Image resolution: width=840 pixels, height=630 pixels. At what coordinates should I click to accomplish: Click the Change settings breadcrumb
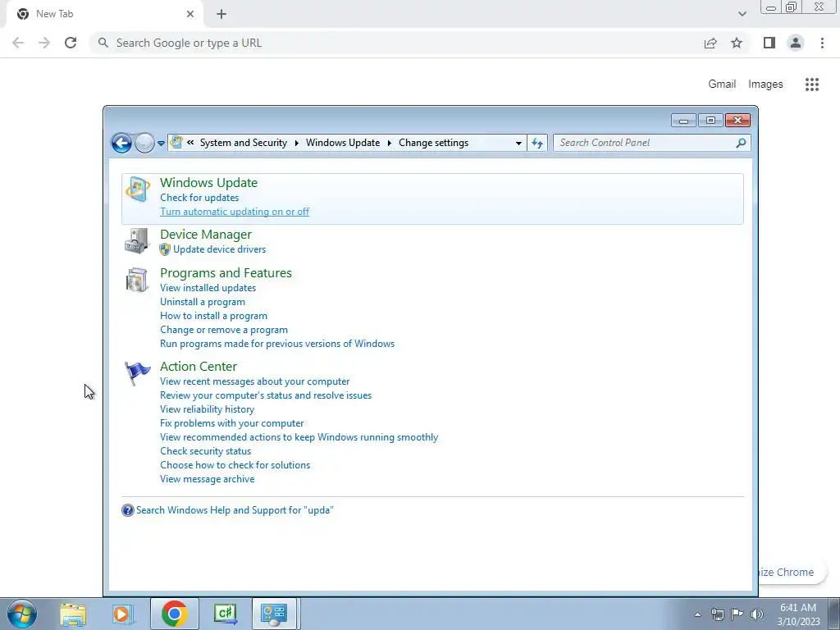(x=433, y=143)
